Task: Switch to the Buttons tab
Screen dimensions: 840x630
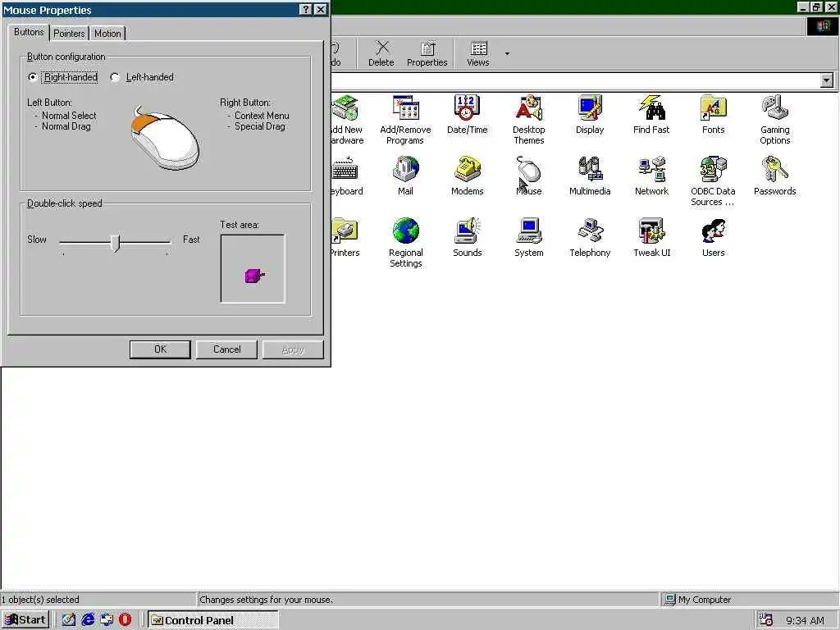Action: (29, 32)
